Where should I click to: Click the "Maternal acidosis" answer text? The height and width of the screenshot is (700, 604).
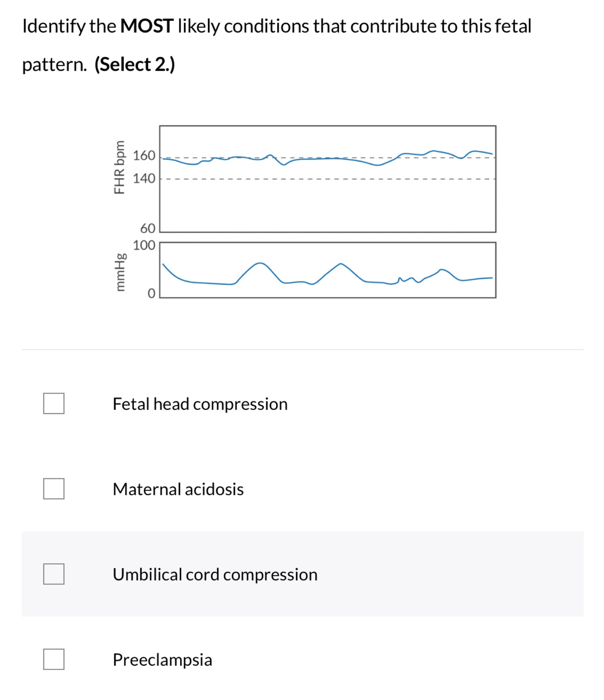[x=178, y=489]
